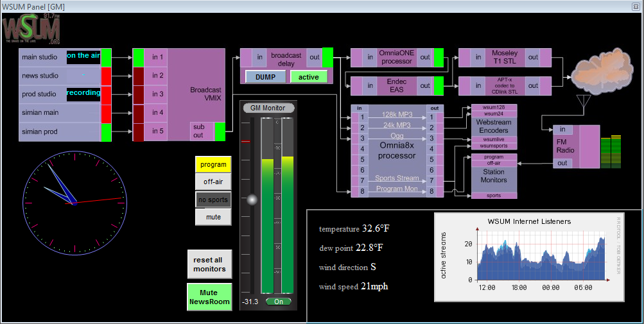Click the transmitter antenna icon
Screen dimensions: 644x324
pos(584,101)
